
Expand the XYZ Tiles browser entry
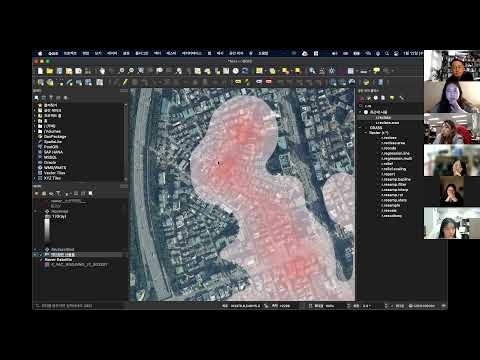[35, 178]
